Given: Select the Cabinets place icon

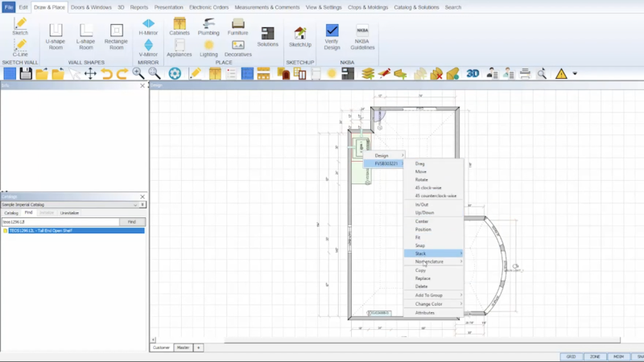Looking at the screenshot, I should (x=179, y=27).
